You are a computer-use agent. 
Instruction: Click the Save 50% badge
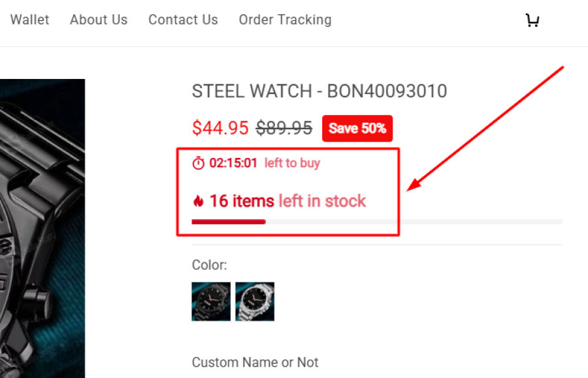357,129
